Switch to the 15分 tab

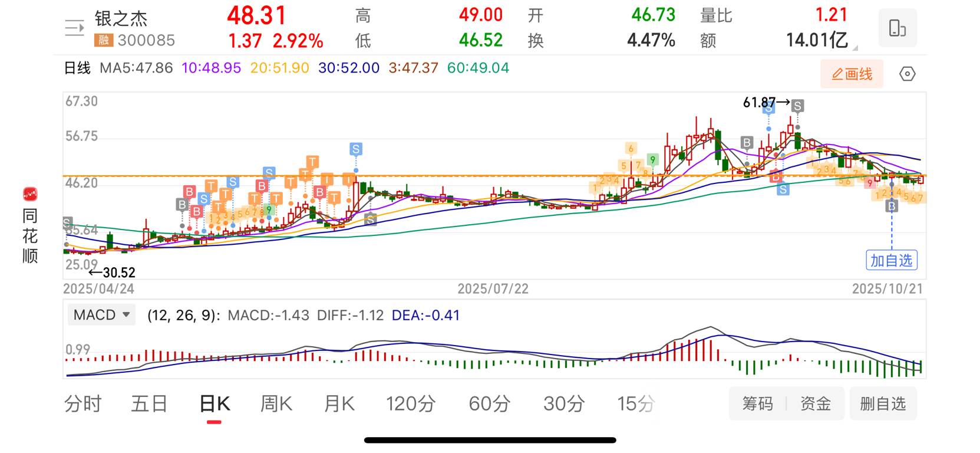click(x=636, y=403)
